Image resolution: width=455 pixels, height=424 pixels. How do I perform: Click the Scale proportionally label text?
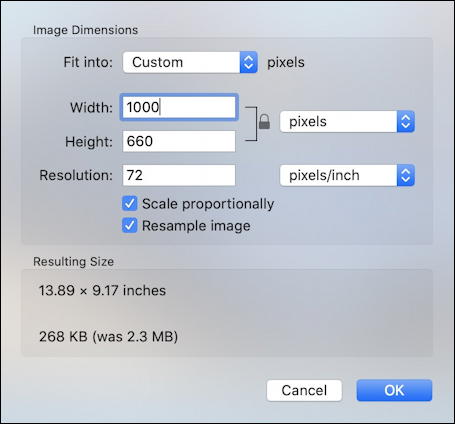pos(208,204)
